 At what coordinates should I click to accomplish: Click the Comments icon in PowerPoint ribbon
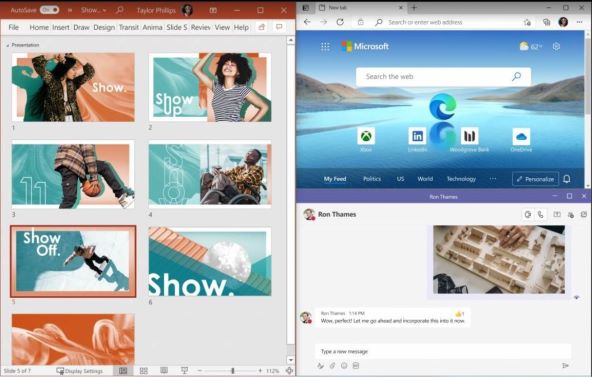tap(279, 27)
